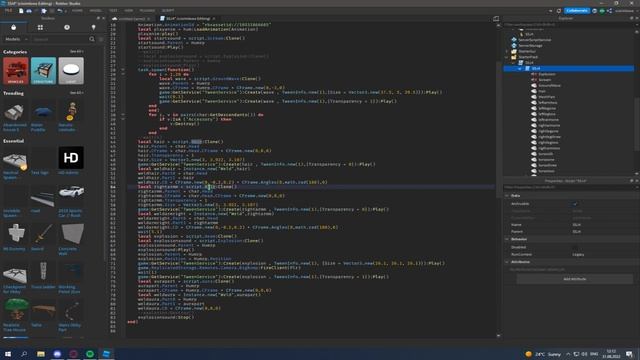Select the StarterPack folder in Explorer
This screenshot has width=640, height=360.
pos(528,57)
